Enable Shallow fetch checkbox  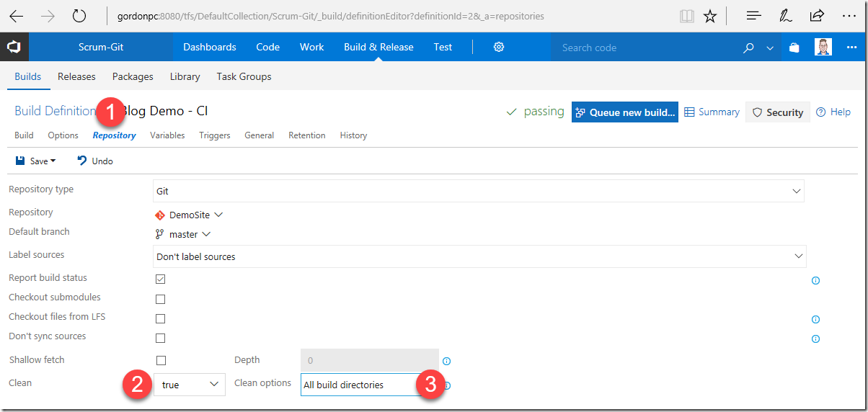161,360
